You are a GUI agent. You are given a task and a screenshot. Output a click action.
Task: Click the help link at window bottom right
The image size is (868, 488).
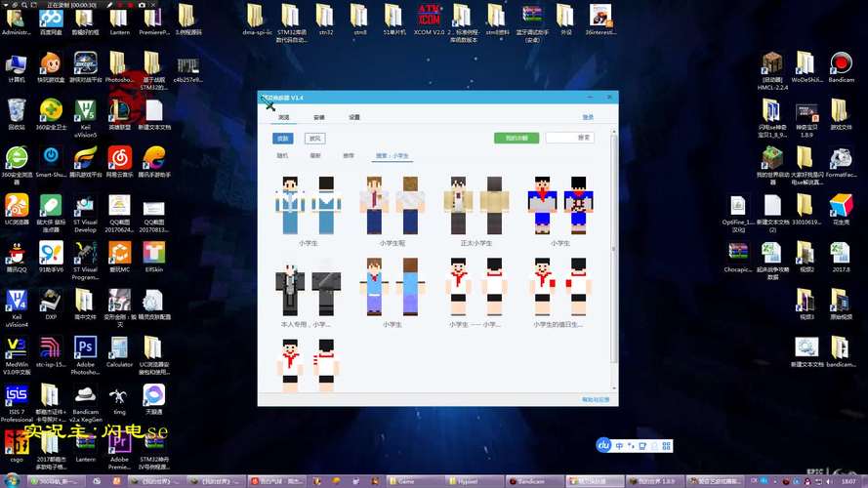596,399
